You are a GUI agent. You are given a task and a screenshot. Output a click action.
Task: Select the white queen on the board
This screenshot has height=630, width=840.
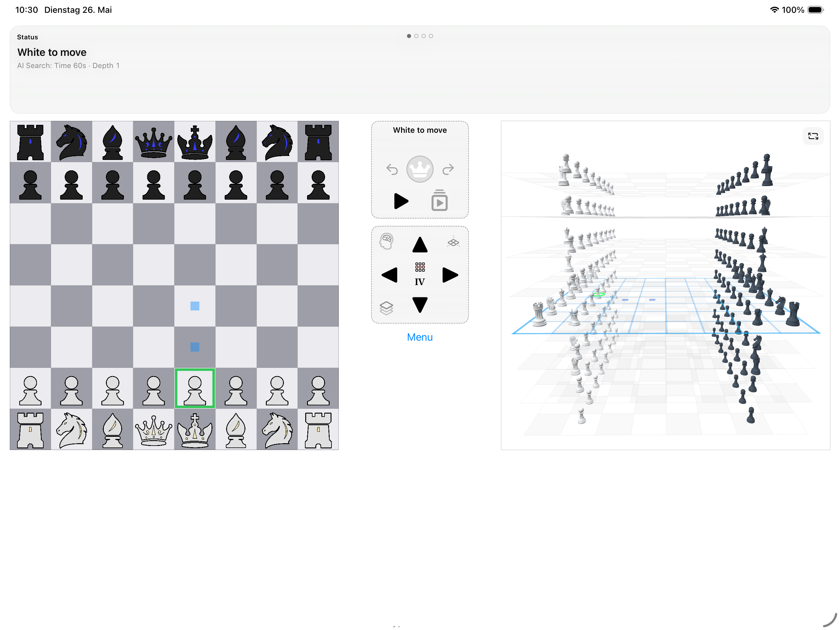[154, 429]
